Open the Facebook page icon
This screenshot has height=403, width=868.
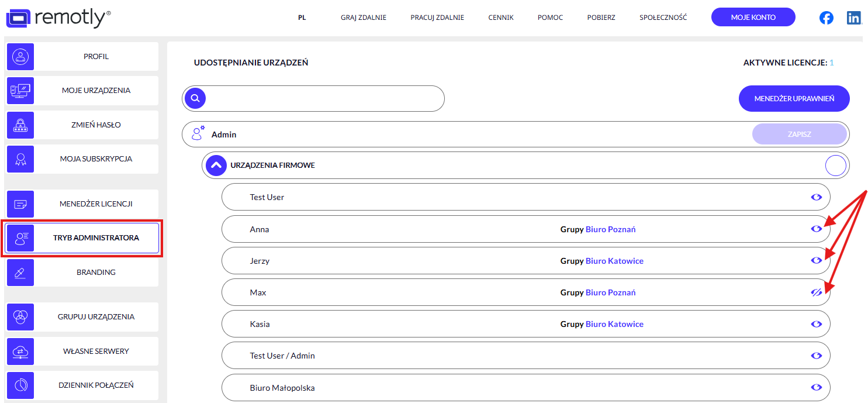pos(826,18)
